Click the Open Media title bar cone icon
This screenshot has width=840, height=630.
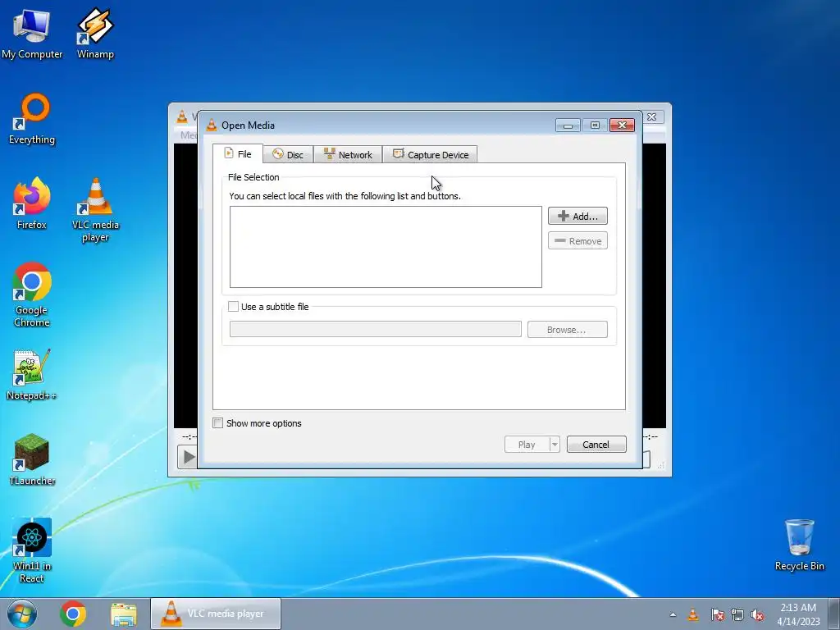click(212, 126)
